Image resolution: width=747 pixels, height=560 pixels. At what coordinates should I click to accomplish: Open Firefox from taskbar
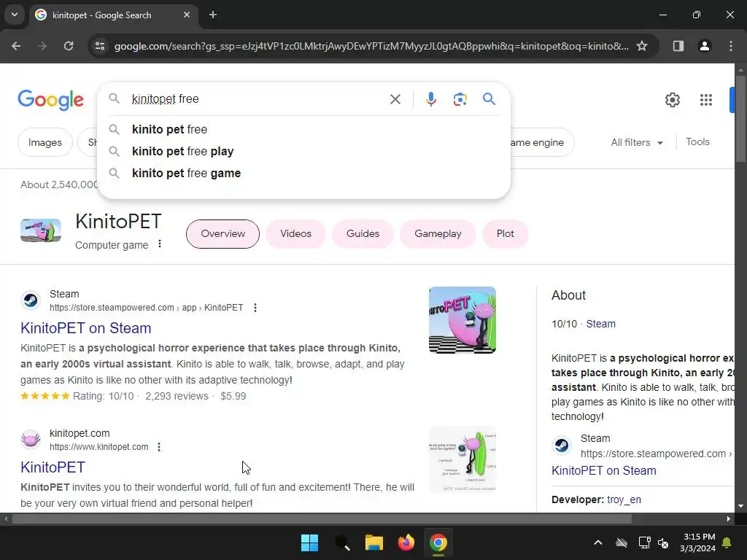(x=406, y=542)
